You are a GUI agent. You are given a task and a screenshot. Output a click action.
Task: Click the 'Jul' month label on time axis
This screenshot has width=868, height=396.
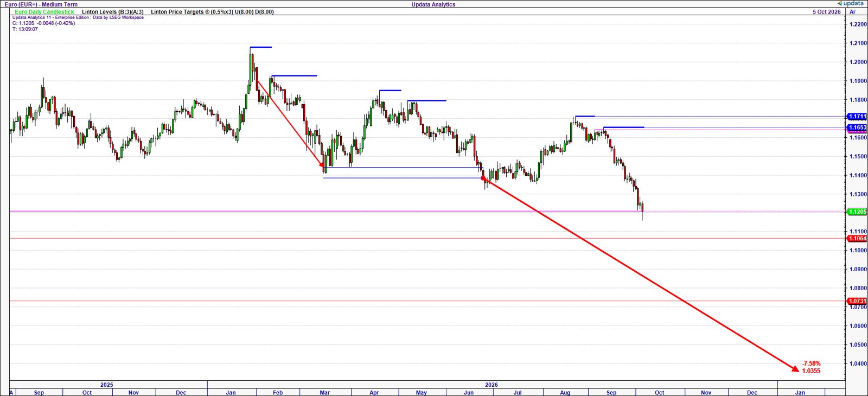[518, 392]
